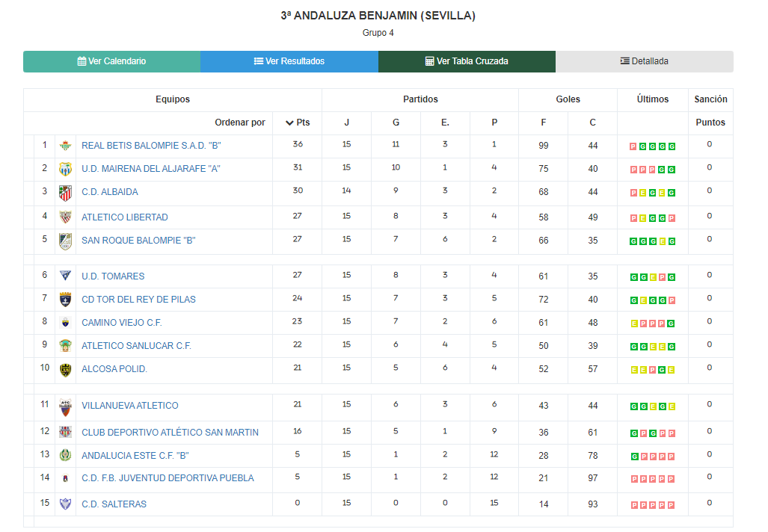Image resolution: width=768 pixels, height=532 pixels.
Task: Click Atletico Libertad team crest
Action: 65,217
